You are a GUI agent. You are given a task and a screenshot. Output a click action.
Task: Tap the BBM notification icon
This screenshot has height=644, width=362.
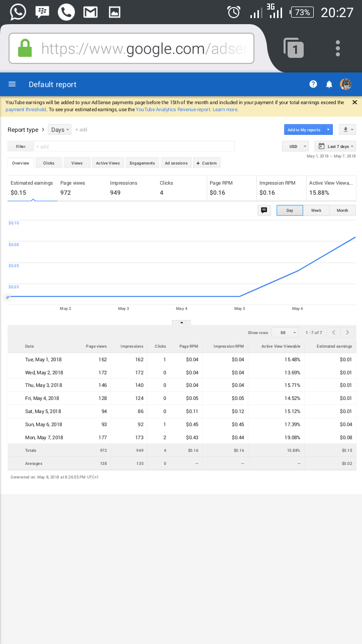pos(42,12)
